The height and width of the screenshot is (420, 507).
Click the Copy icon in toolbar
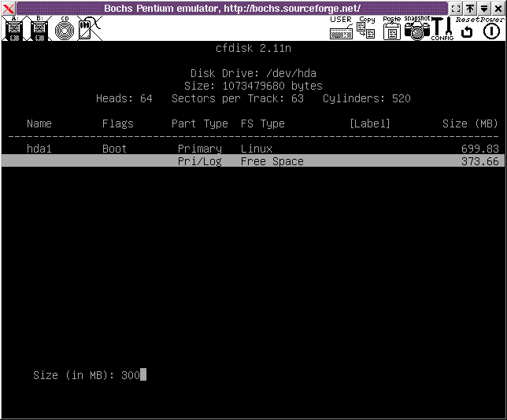coord(366,29)
